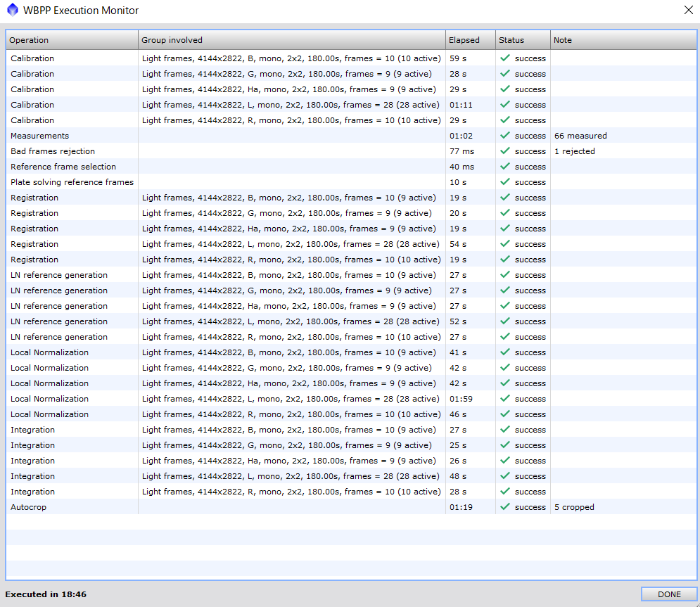Click Integration row for R filter, 28 s
700x607 pixels.
(x=351, y=492)
